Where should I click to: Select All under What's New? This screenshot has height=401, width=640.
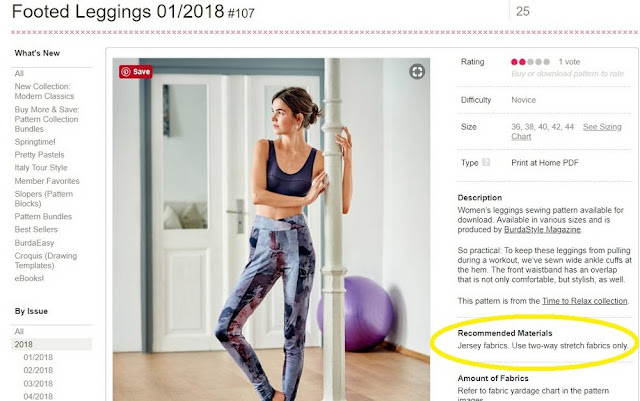point(19,74)
